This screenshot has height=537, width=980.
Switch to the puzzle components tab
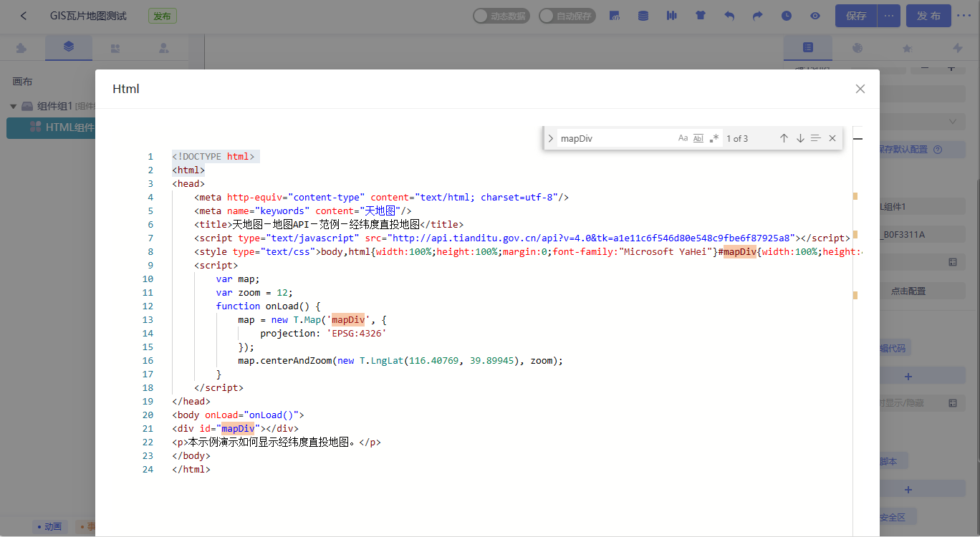[x=21, y=49]
